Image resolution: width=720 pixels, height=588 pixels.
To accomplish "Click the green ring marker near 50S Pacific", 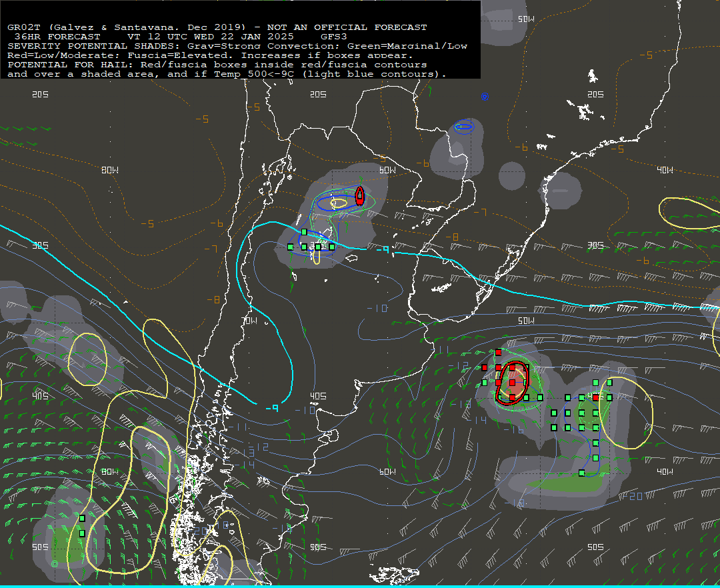I will (55, 564).
